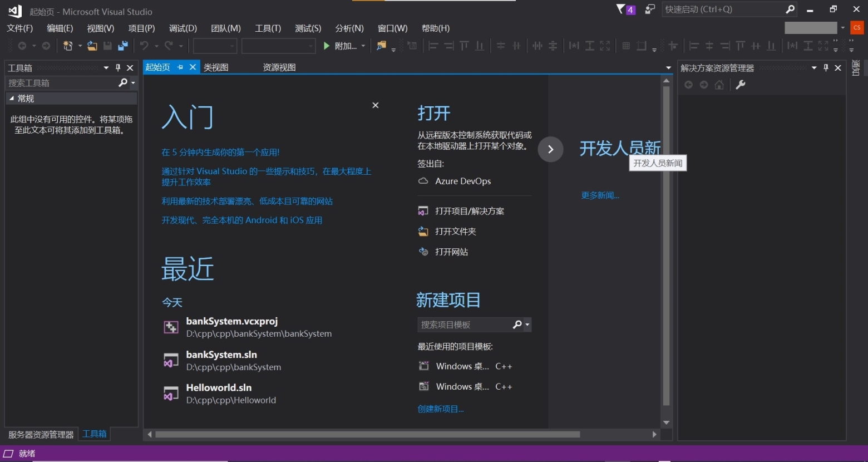Screen dimensions: 868x462
Task: Switch to the 类视图 tab
Action: (216, 67)
